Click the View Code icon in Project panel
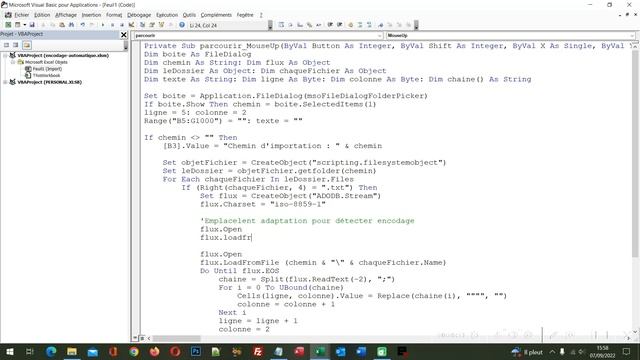The height and width of the screenshot is (360, 640). pos(6,45)
